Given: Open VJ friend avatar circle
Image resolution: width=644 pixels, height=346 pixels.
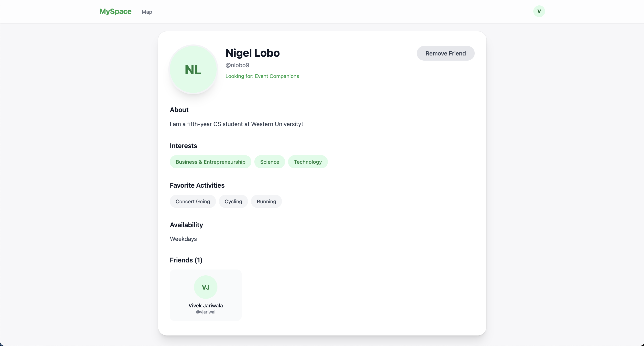Looking at the screenshot, I should point(205,287).
